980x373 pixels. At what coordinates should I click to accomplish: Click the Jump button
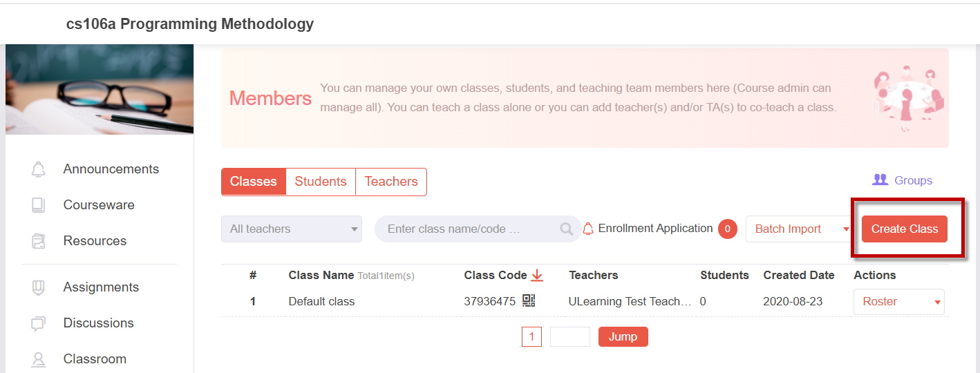(623, 336)
